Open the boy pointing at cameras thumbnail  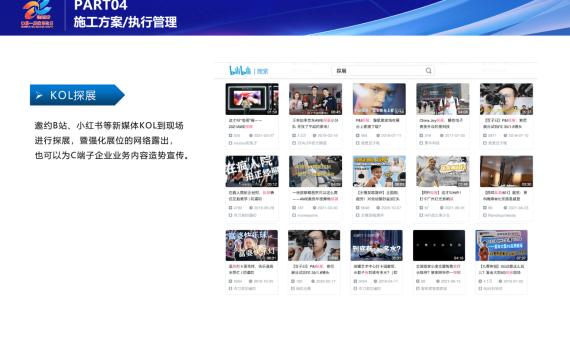379,171
